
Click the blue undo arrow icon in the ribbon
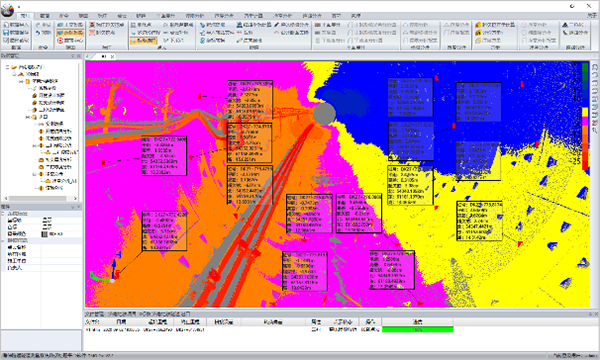point(38,33)
